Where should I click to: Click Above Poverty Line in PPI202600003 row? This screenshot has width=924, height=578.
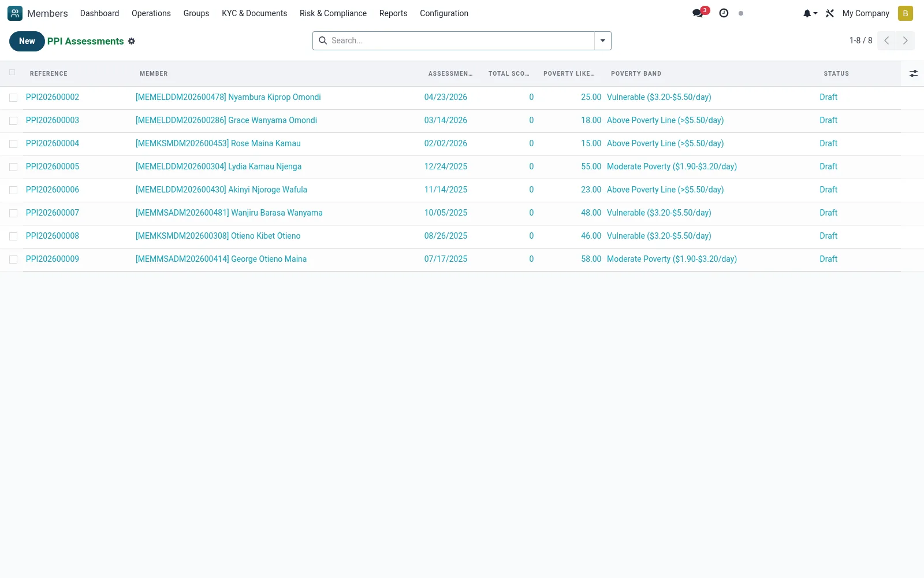click(665, 120)
